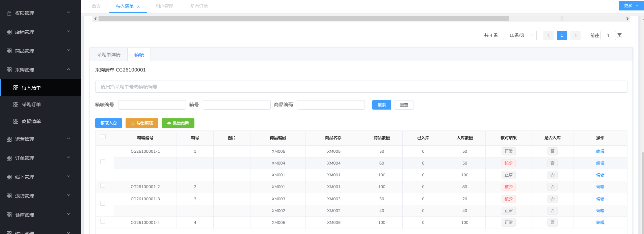Viewport: 644px width, 234px height.
Task: Toggle the select-all checkbox in the table header
Action: 103,137
